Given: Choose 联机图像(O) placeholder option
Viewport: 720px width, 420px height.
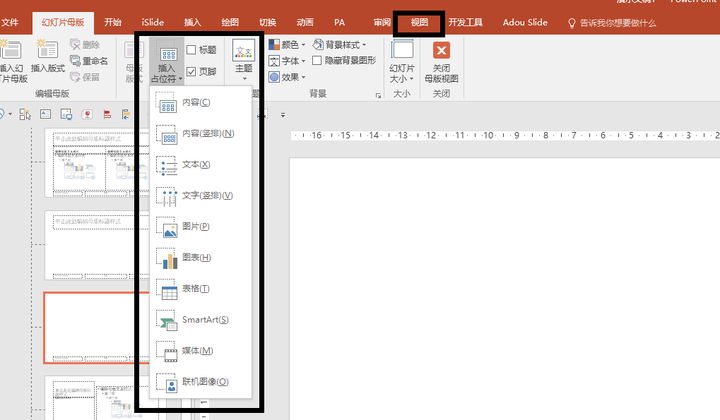Looking at the screenshot, I should [x=201, y=381].
